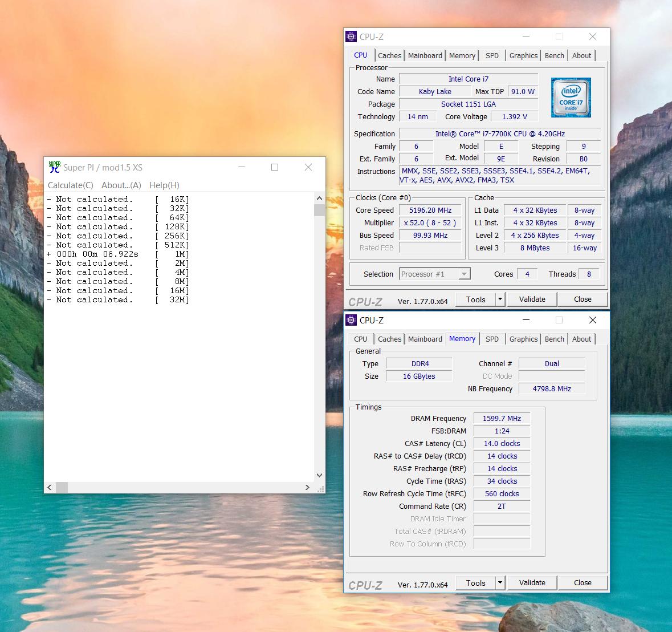Click NB Frequency value 4798.8 MHz
This screenshot has height=632, width=672.
tap(552, 388)
